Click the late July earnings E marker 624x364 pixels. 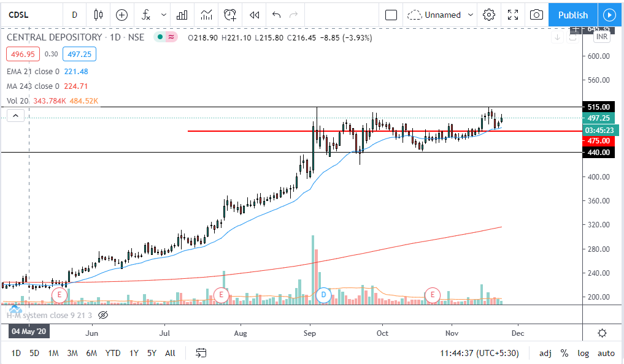click(x=221, y=295)
